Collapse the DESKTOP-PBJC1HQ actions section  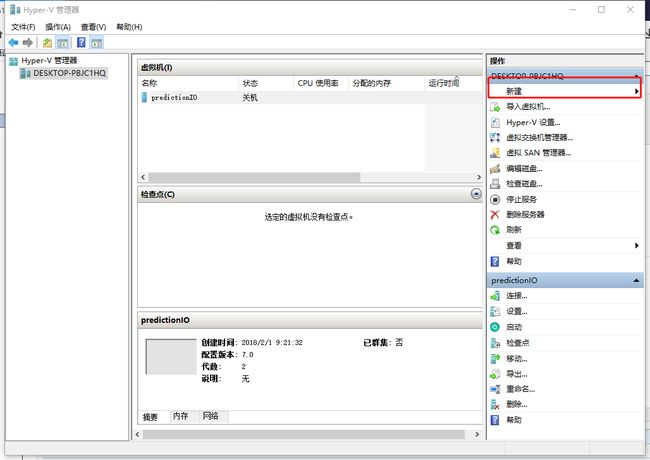point(636,76)
